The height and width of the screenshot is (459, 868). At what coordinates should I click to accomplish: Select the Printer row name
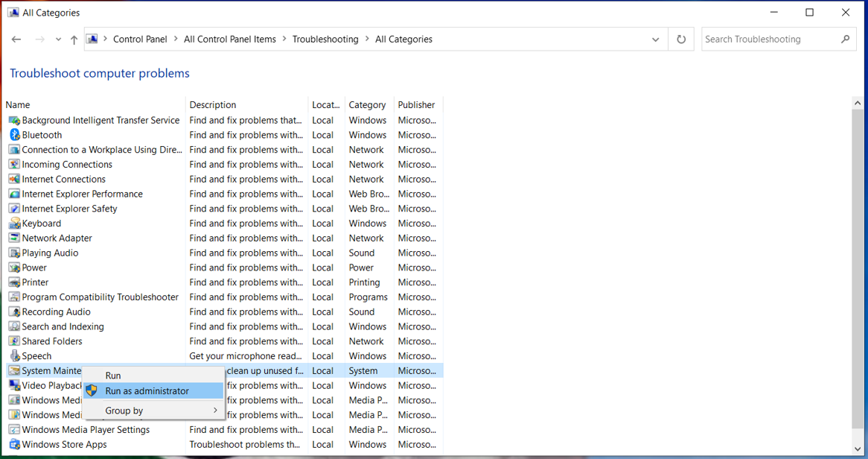[36, 282]
